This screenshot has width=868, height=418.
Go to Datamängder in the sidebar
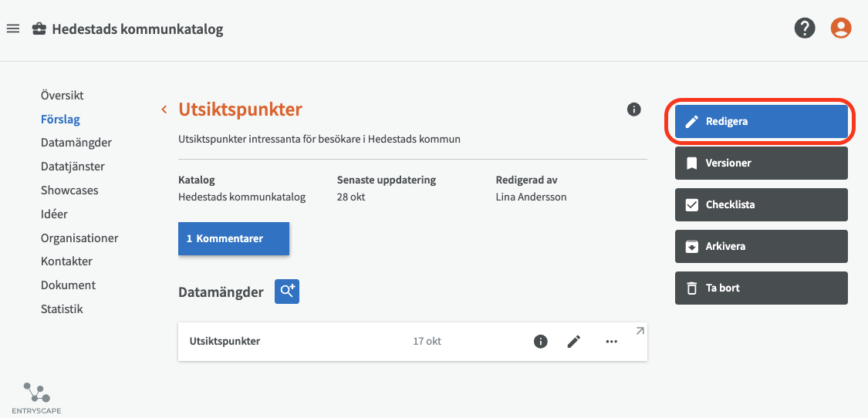coord(76,143)
